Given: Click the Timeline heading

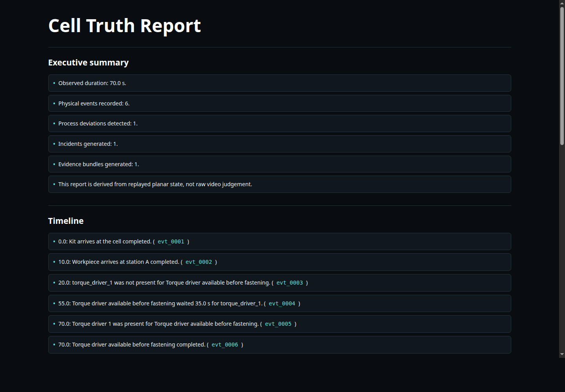Looking at the screenshot, I should point(66,221).
